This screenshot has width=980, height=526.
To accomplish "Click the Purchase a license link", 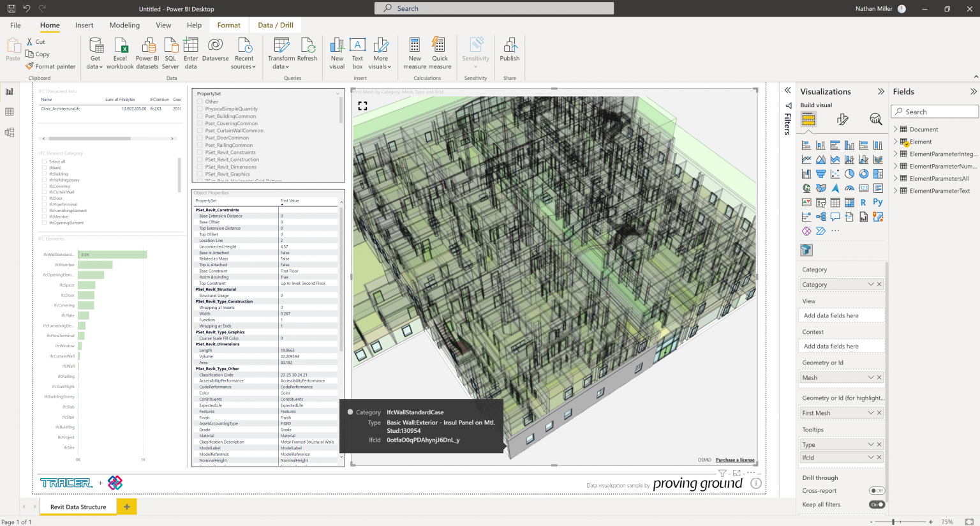I will [735, 460].
